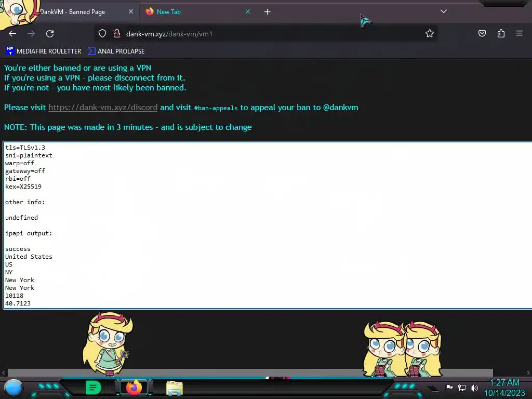Go back to the previous page
This screenshot has width=532, height=399.
pos(12,34)
